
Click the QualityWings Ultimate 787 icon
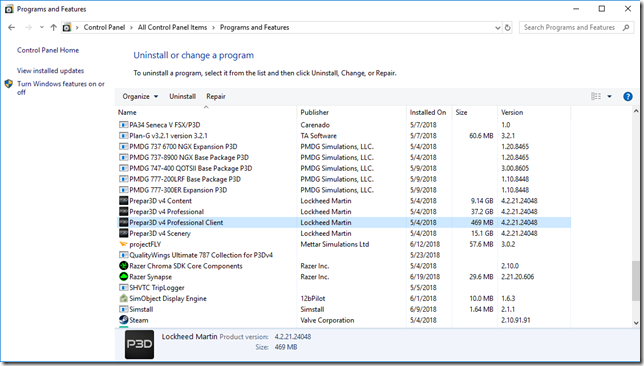click(x=123, y=255)
